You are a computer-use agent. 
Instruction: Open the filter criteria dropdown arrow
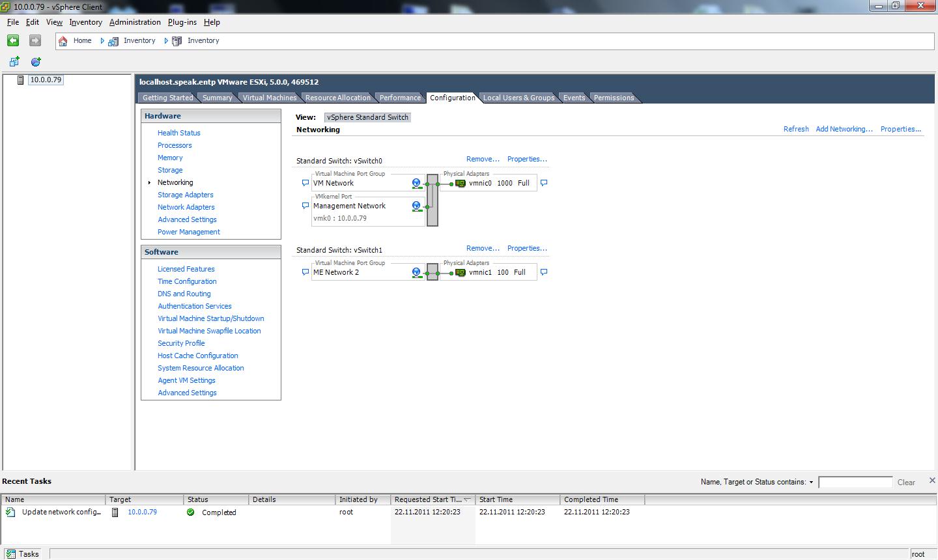(x=811, y=483)
